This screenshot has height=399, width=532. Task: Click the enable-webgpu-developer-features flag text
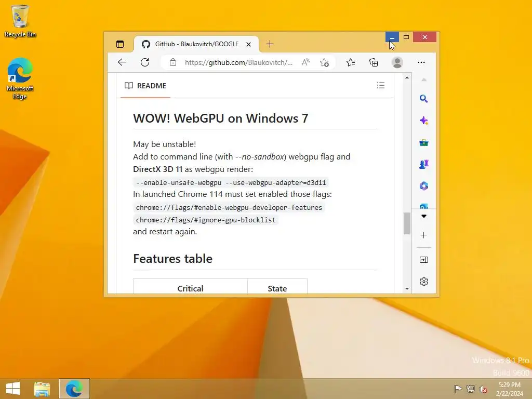(x=229, y=208)
